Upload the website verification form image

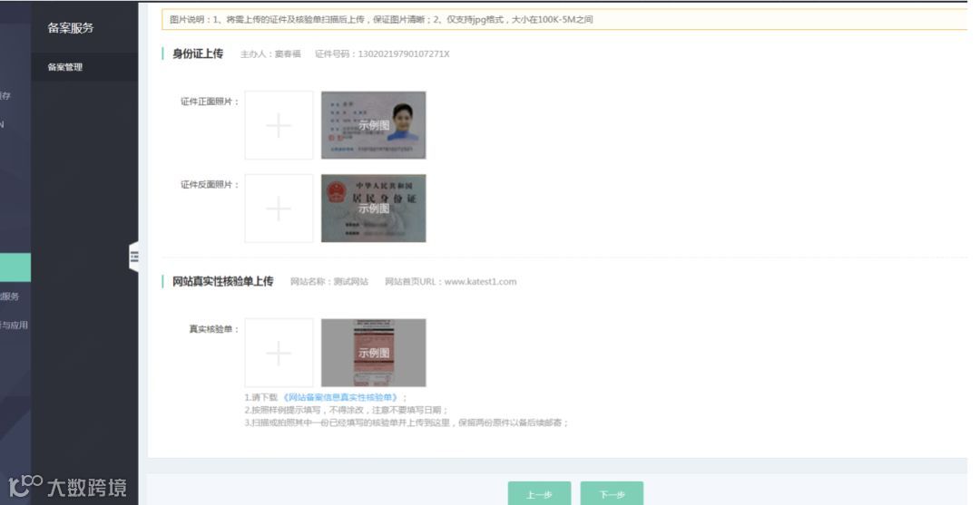[279, 353]
